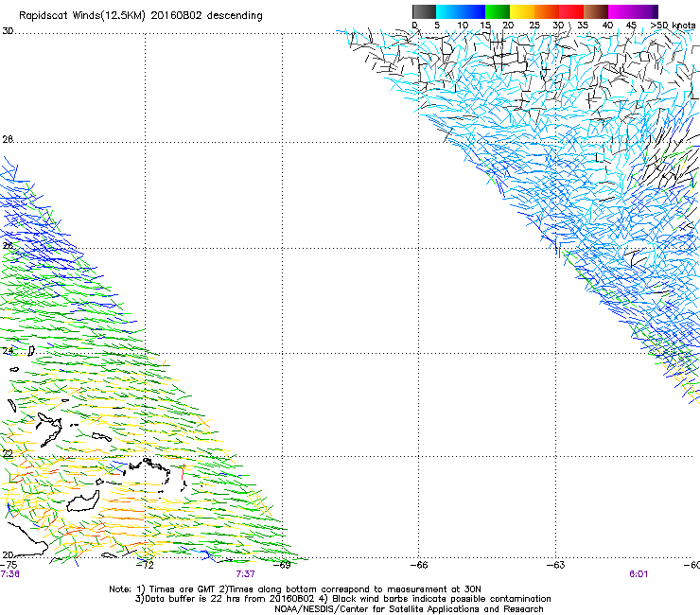The height and width of the screenshot is (615, 700).
Task: Click the latitude label '28'
Action: click(8, 139)
